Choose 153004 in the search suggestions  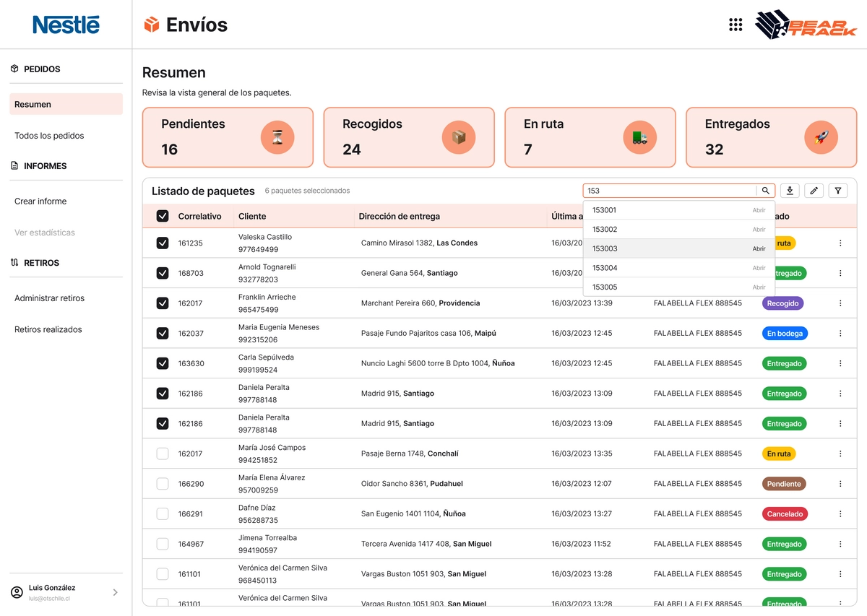(x=678, y=268)
